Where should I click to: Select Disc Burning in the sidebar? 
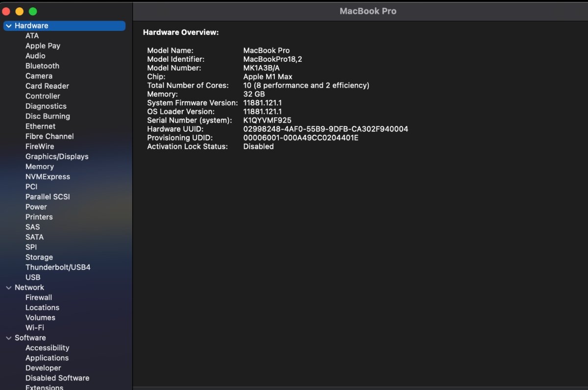(48, 116)
